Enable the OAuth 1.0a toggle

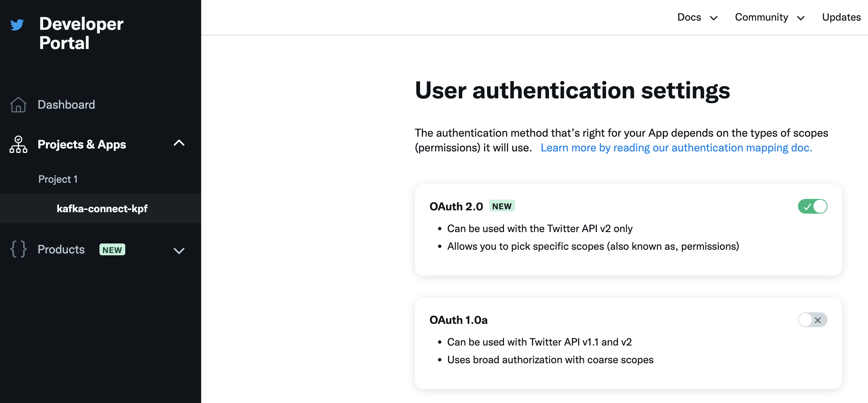tap(812, 320)
